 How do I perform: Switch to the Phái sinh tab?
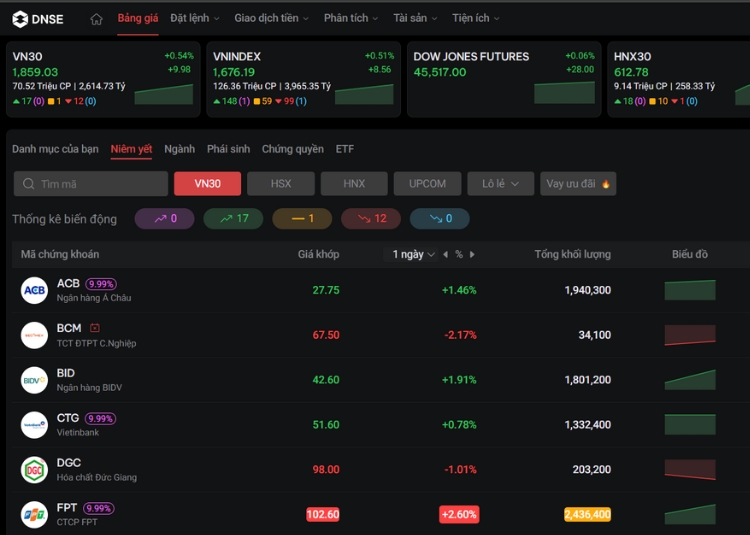pos(228,149)
